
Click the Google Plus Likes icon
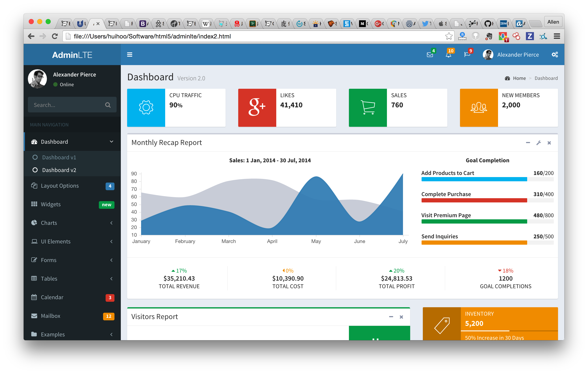[x=257, y=108]
